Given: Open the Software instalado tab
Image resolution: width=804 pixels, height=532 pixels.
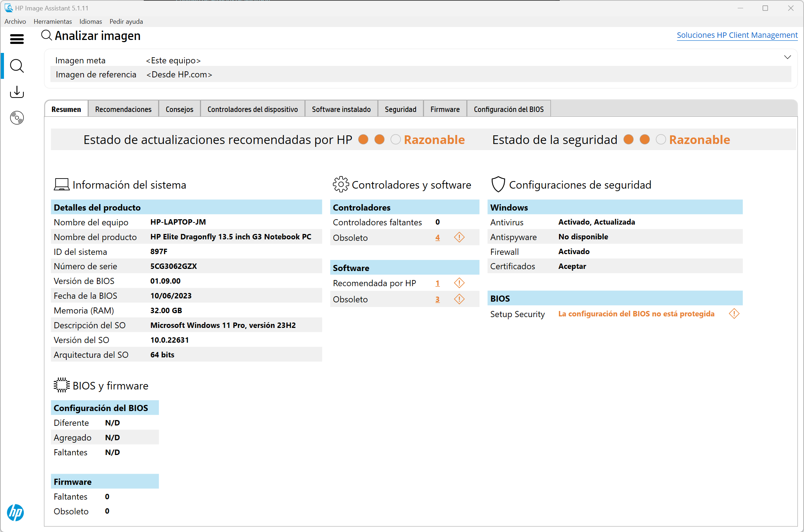Looking at the screenshot, I should [x=341, y=109].
